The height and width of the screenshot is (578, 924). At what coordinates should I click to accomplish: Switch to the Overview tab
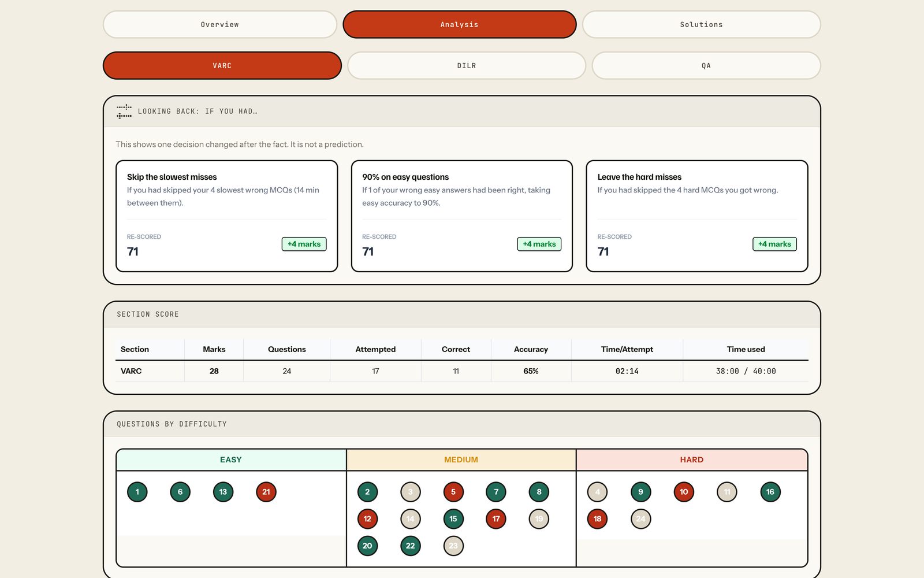219,24
